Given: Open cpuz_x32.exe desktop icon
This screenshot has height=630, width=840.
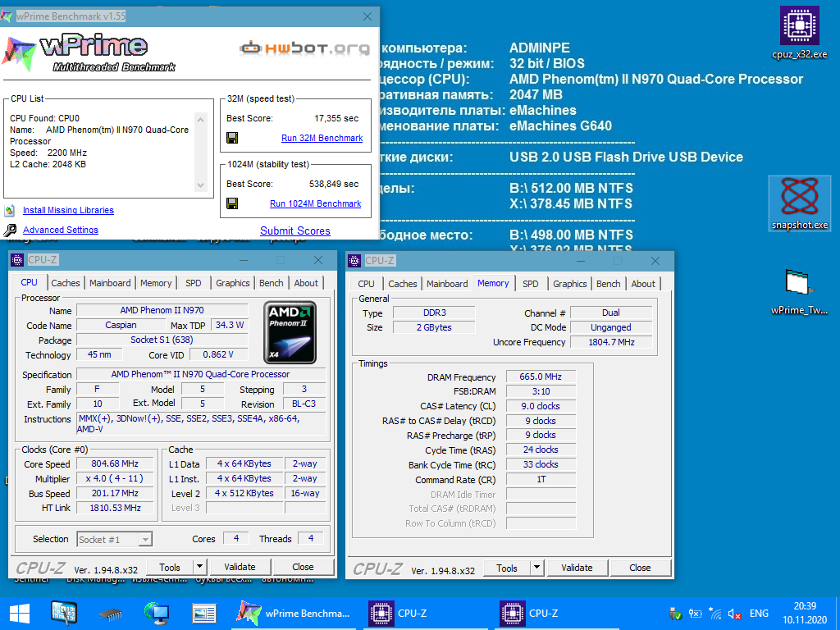Looking at the screenshot, I should coord(799,32).
